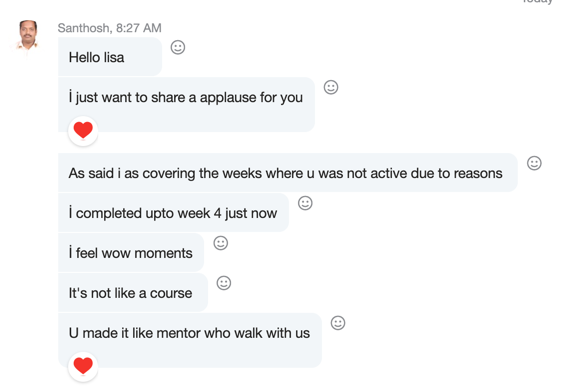Viewport: 578px width, 389px height.
Task: Click 'U made it like mentor' message bubble
Action: coord(190,340)
